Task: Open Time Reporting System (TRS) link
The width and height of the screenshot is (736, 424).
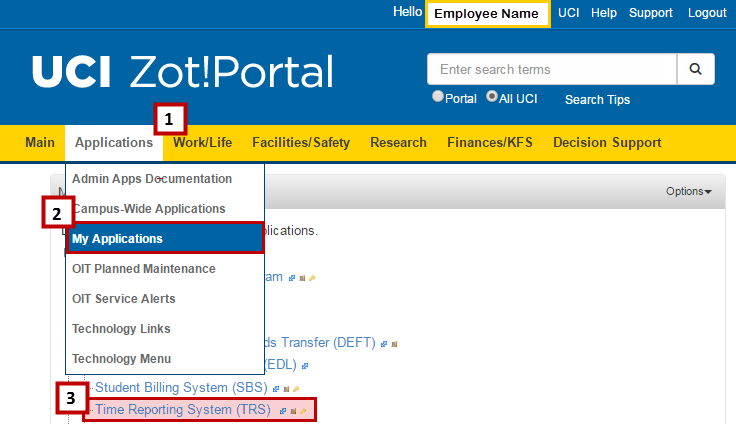Action: pos(183,409)
